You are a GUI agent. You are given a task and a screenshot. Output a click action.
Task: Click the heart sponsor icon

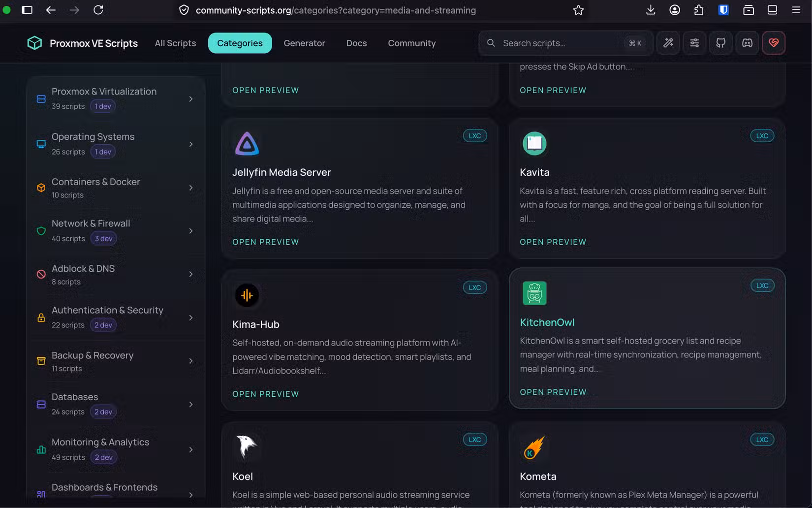coord(774,43)
